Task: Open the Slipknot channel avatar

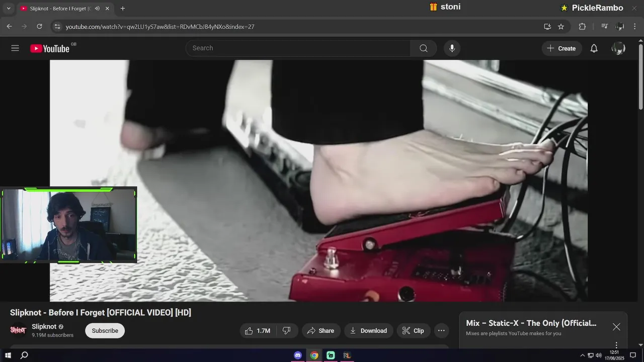Action: point(18,330)
